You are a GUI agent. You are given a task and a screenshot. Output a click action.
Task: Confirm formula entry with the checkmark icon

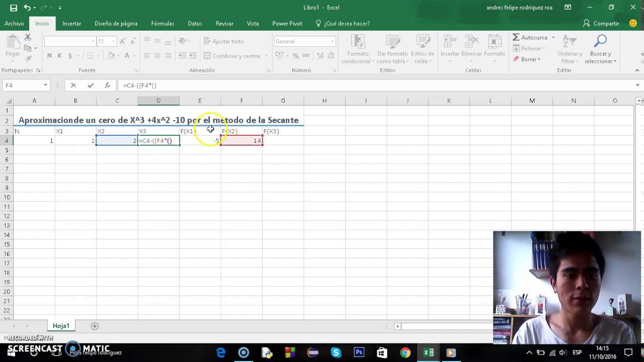(x=91, y=85)
